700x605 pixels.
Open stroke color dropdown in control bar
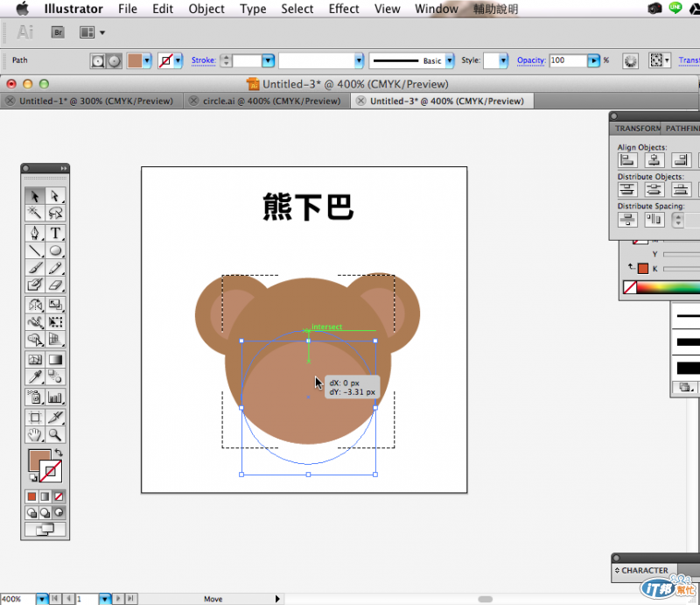tap(178, 60)
